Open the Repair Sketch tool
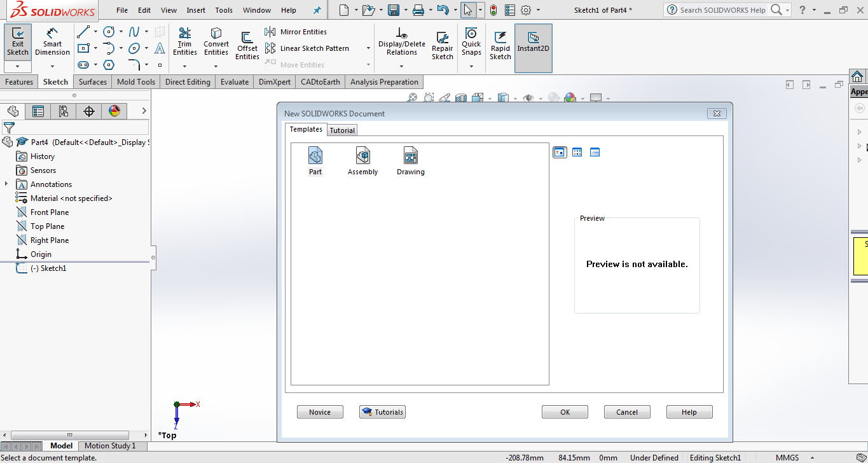 pos(443,46)
